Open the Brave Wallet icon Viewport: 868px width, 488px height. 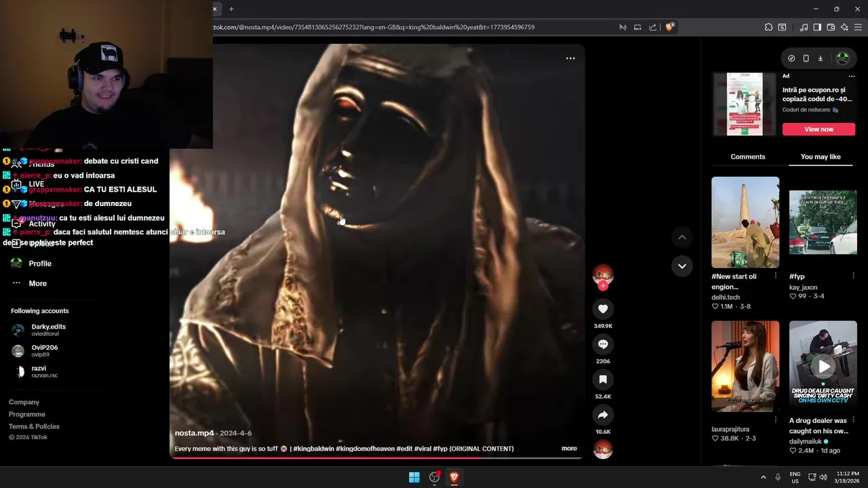831,27
